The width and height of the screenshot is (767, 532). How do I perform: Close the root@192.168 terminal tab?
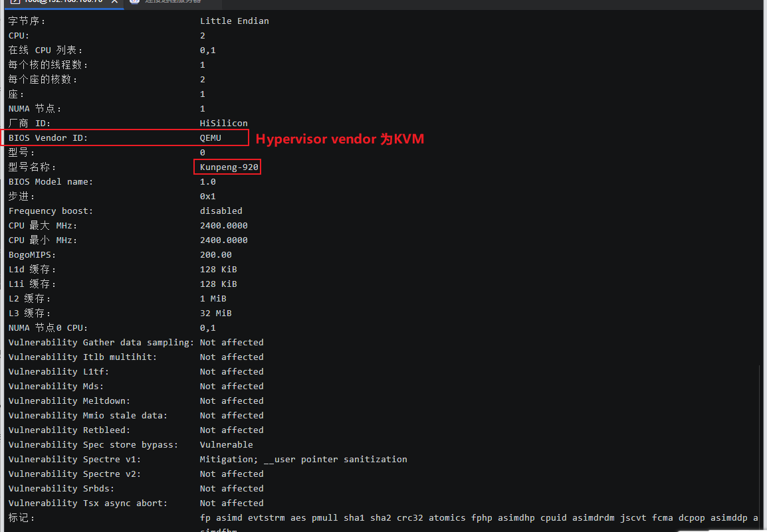click(x=114, y=2)
